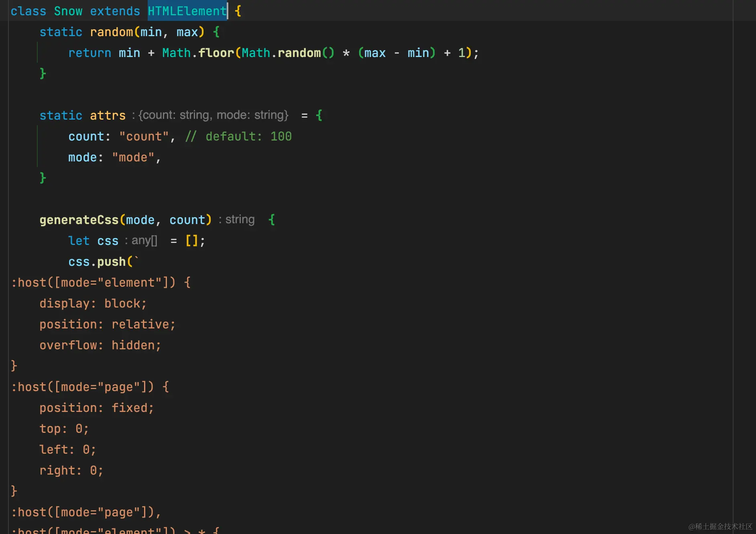Click the highlighted HTMLElement class name
Image resolution: width=756 pixels, height=534 pixels.
click(x=187, y=11)
